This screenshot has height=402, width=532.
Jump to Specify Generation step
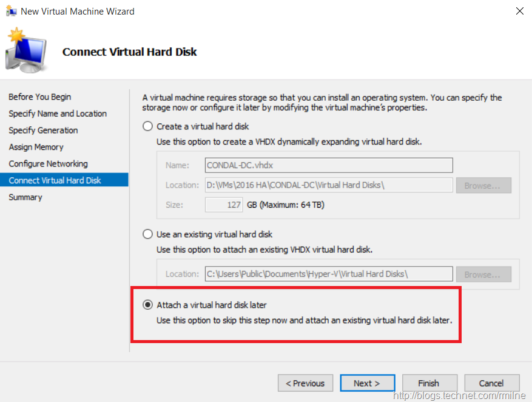pyautogui.click(x=43, y=130)
